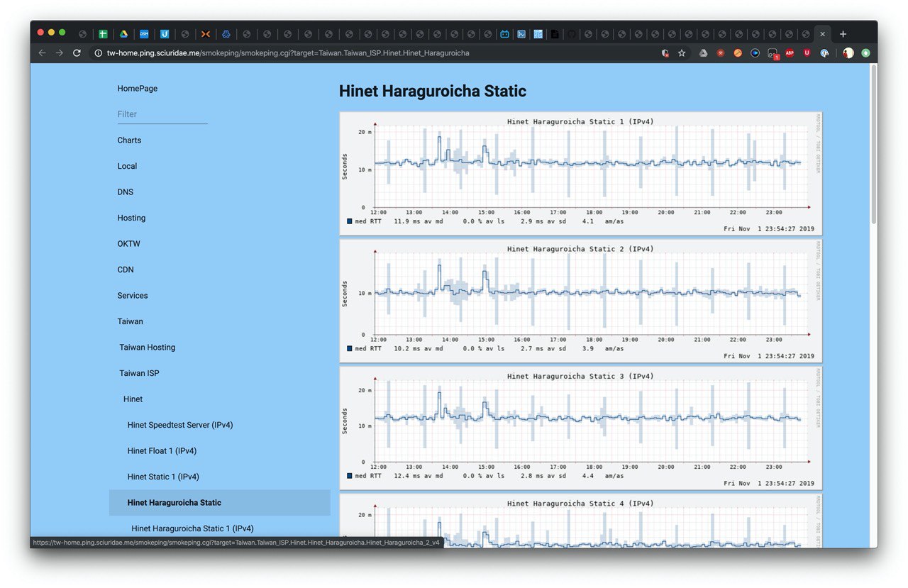Screen dimensions: 908x588
Task: Expand the Taiwan Hosting tree item
Action: coord(147,348)
